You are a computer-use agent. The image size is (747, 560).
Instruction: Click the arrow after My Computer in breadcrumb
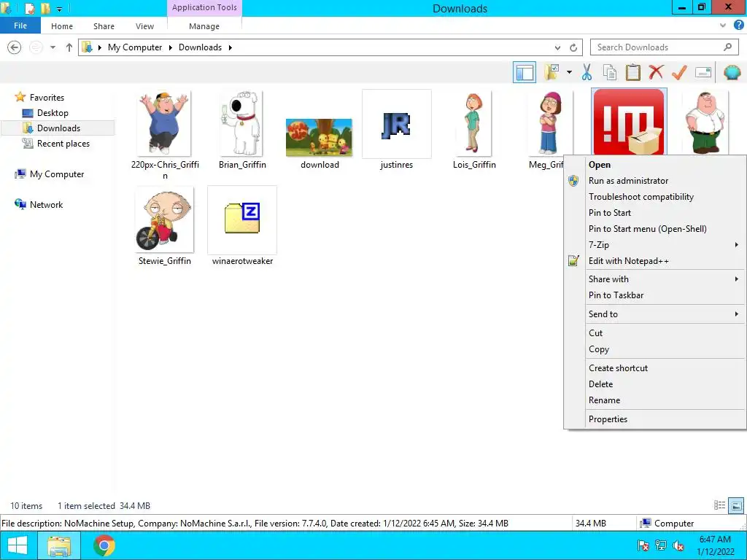point(170,47)
